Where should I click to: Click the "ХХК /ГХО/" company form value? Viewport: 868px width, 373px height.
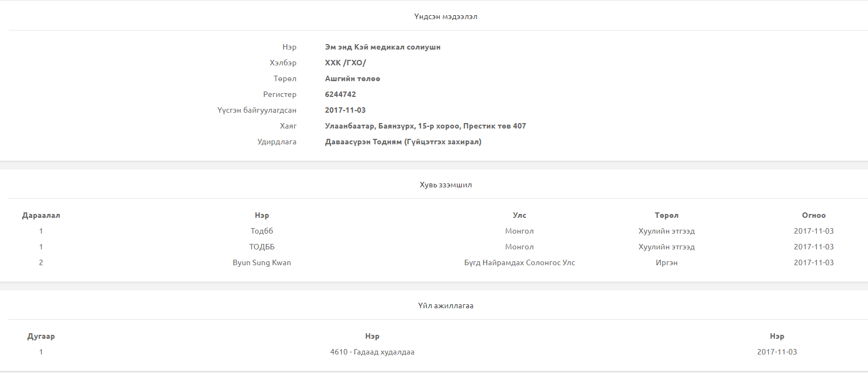(x=345, y=63)
